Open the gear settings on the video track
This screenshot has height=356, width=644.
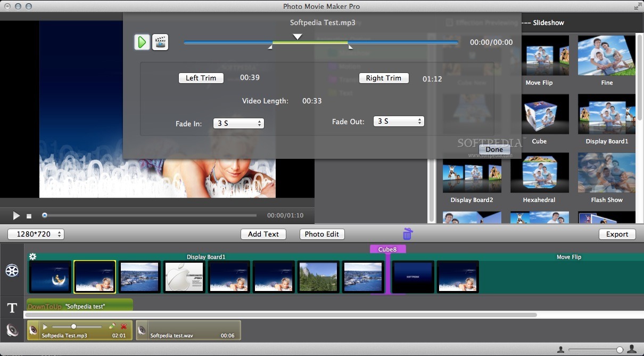coord(33,256)
